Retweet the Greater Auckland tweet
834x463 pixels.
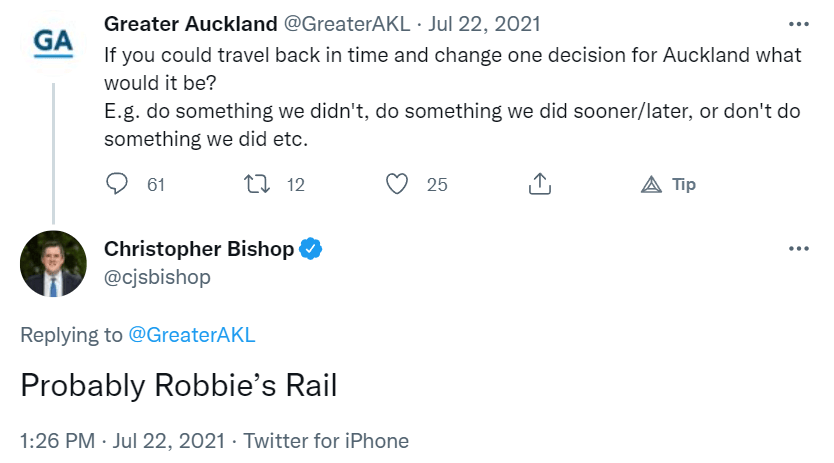pos(257,184)
